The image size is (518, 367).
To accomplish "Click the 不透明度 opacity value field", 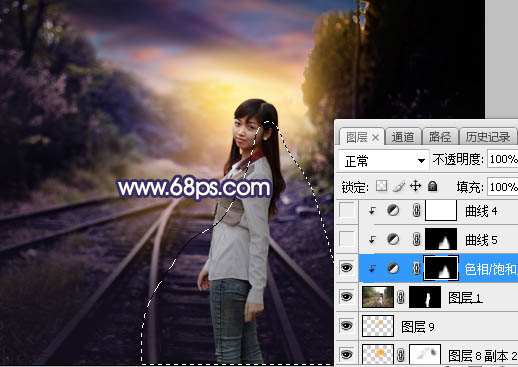I will (503, 159).
